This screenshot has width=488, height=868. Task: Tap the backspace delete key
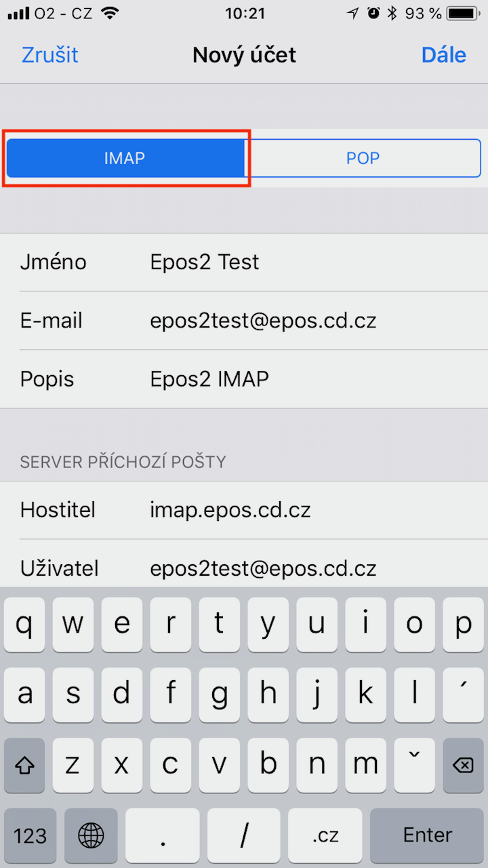pos(463,766)
